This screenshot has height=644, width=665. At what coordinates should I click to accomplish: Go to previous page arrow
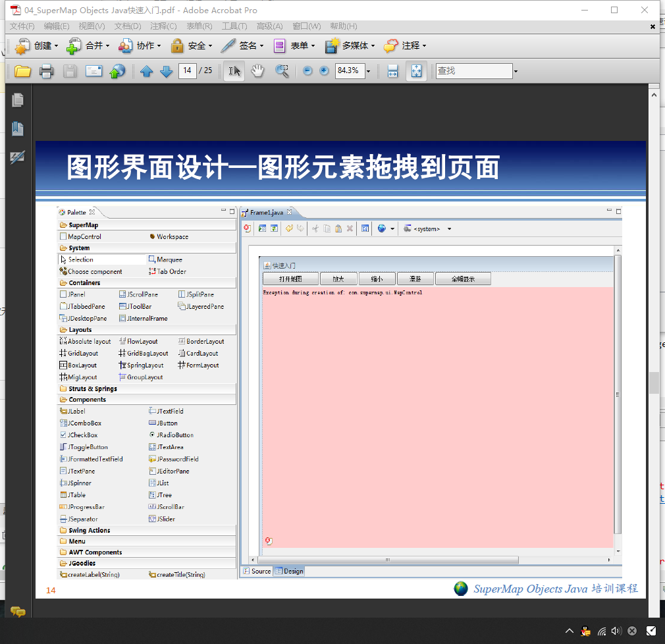[x=146, y=71]
